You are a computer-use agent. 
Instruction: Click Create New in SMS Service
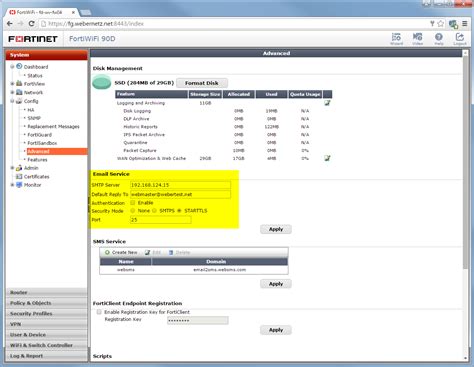click(x=121, y=252)
